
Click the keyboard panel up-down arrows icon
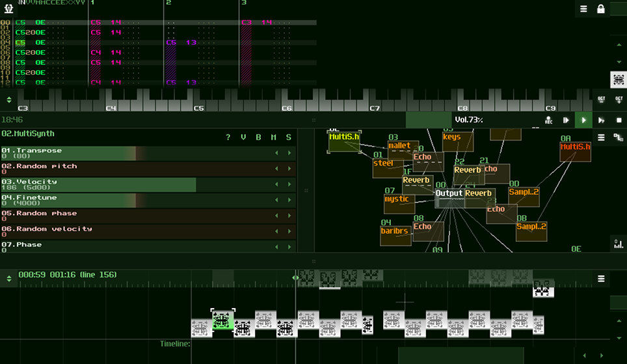point(9,100)
